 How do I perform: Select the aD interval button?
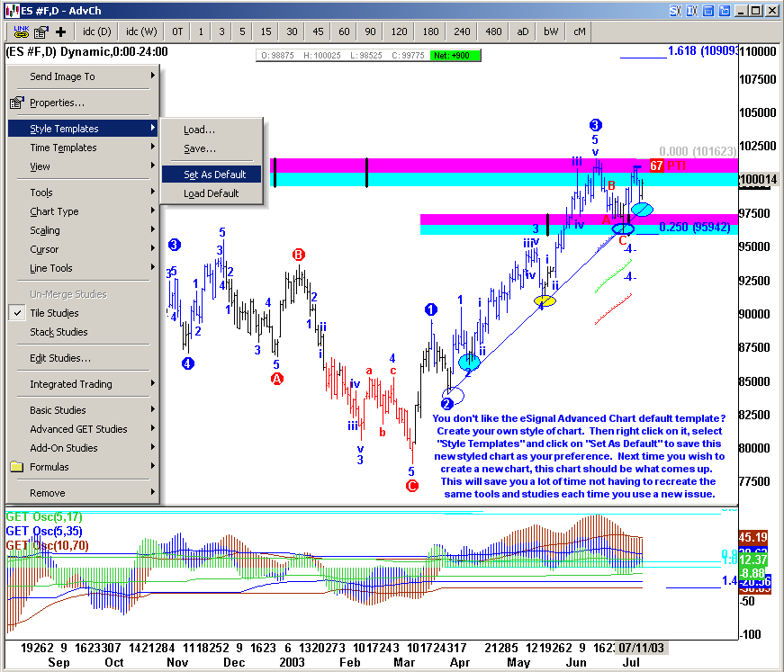tap(522, 32)
